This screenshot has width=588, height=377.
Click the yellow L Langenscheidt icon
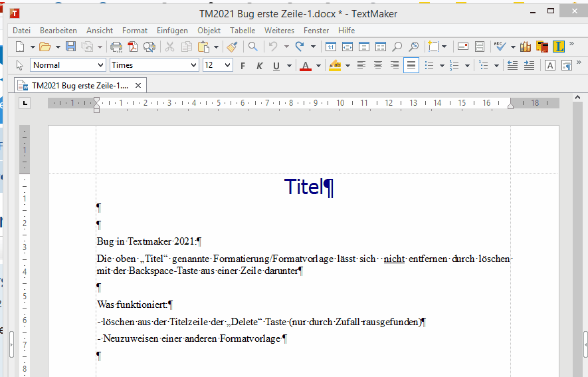pyautogui.click(x=558, y=47)
